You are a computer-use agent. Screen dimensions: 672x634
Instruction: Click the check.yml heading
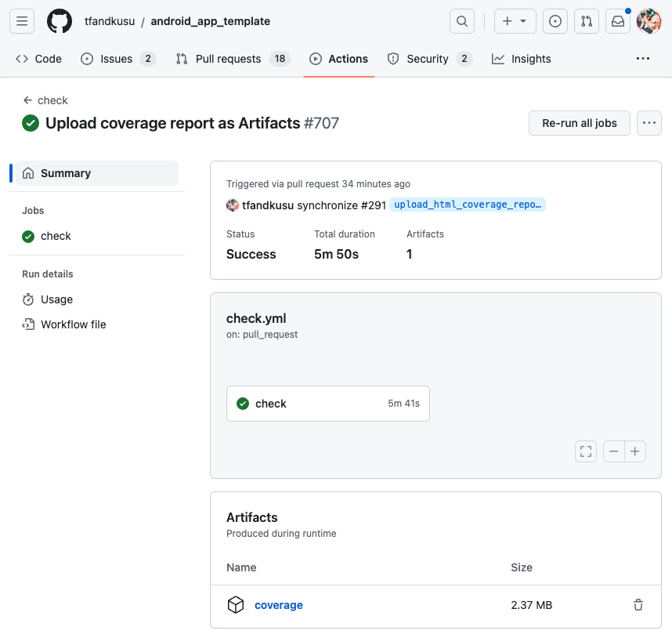256,319
